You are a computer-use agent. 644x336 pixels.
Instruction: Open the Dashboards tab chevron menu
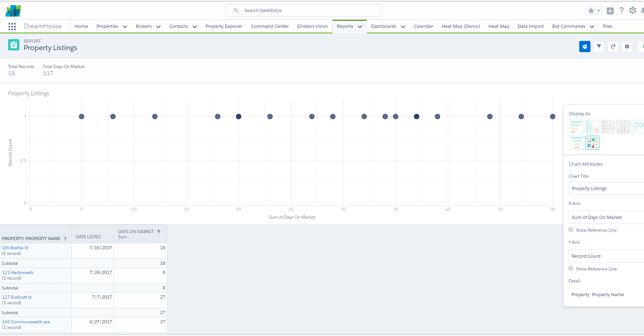click(403, 27)
